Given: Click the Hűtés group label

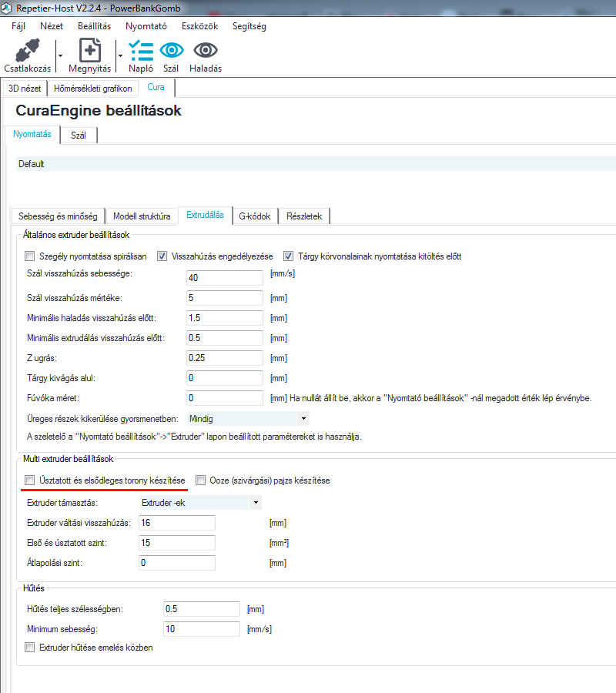Looking at the screenshot, I should (34, 588).
